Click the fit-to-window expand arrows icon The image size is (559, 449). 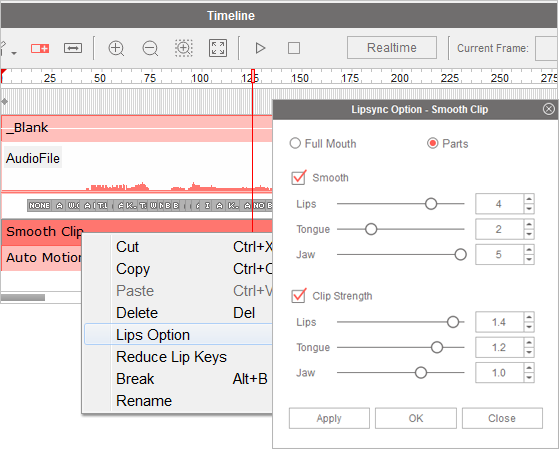(218, 48)
